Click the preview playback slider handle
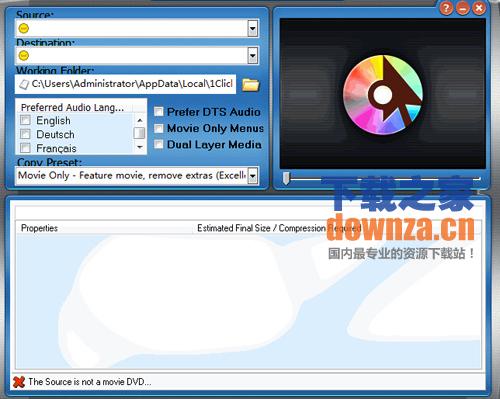The height and width of the screenshot is (399, 500). (286, 178)
